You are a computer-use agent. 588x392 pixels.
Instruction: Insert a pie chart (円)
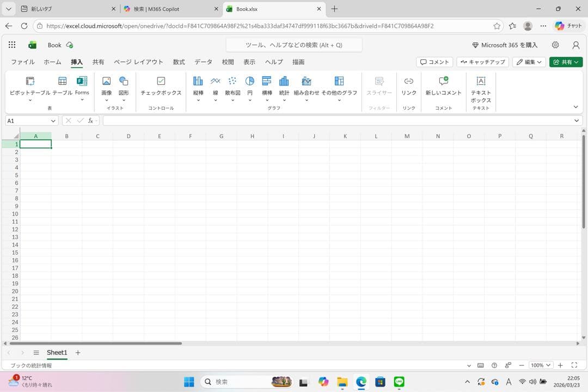249,85
